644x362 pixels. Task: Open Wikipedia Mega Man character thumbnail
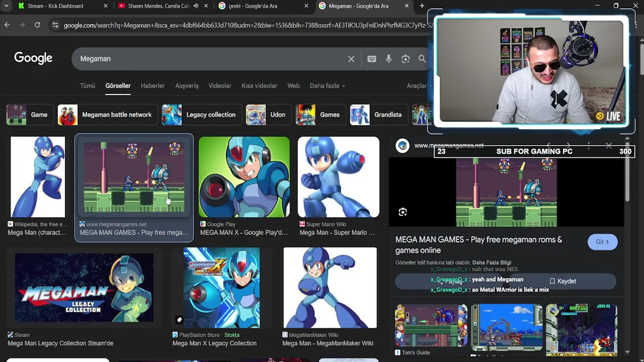pos(38,177)
